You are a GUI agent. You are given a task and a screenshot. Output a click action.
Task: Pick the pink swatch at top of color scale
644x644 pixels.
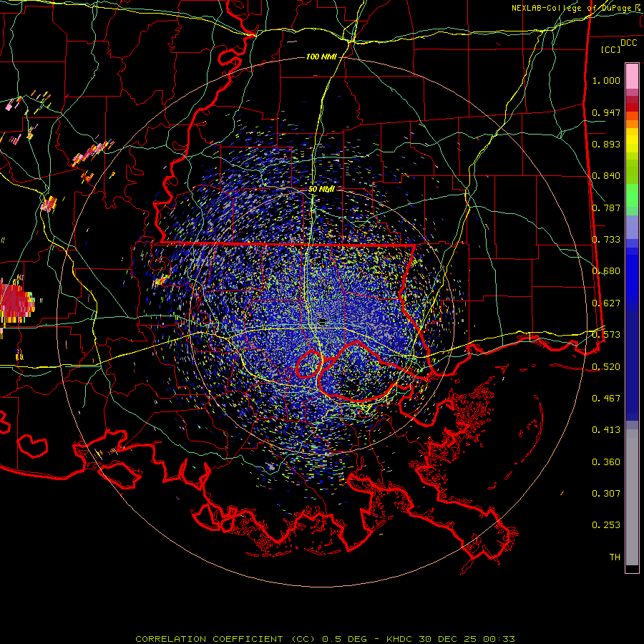point(632,76)
